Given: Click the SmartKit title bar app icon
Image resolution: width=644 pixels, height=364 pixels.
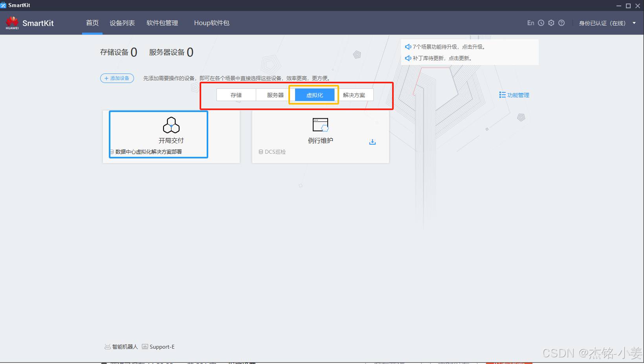Looking at the screenshot, I should click(x=4, y=5).
